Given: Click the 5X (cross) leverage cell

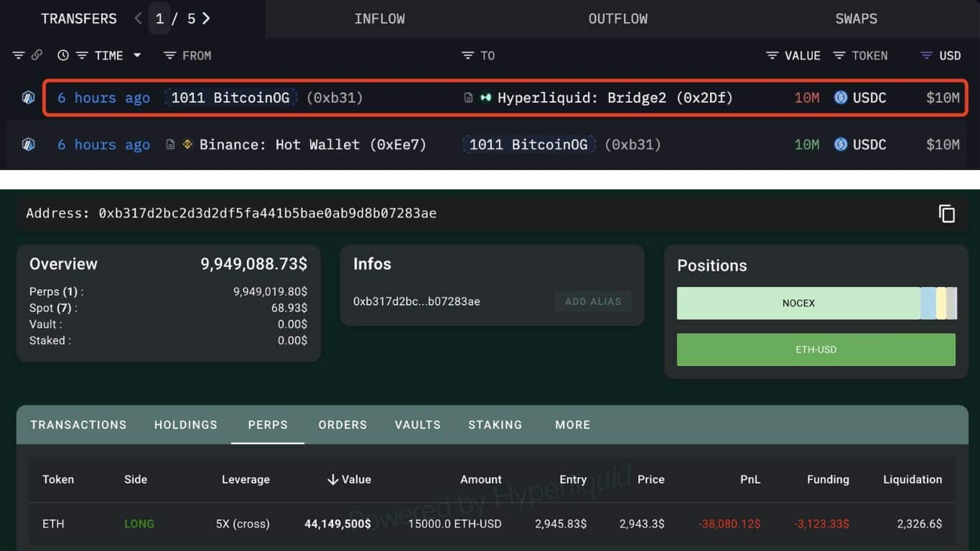Looking at the screenshot, I should click(x=243, y=524).
